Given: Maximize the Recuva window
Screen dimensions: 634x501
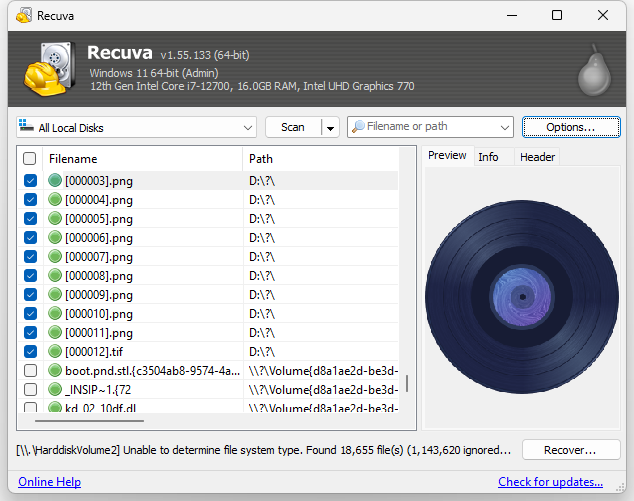Looking at the screenshot, I should [557, 15].
